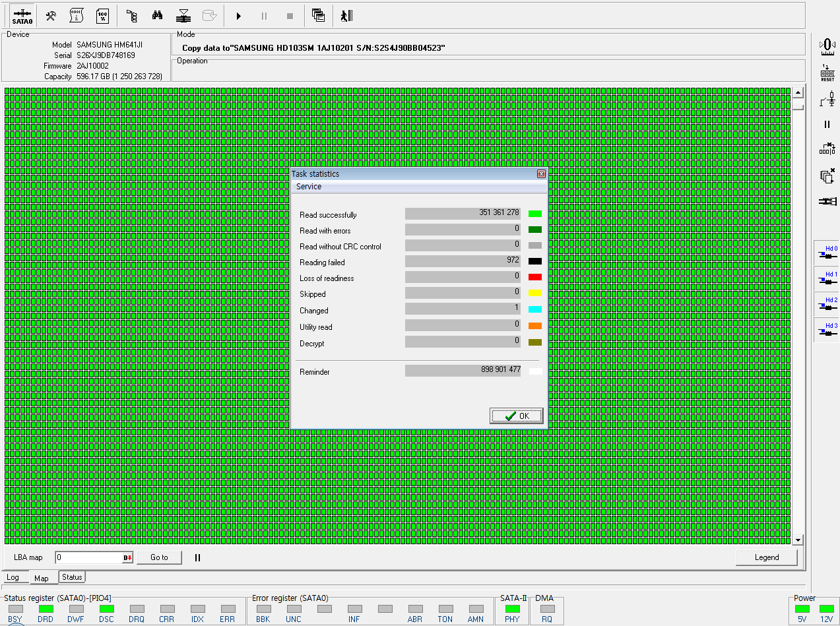Click the Skipped yellow swatch
The image size is (840, 626).
535,293
